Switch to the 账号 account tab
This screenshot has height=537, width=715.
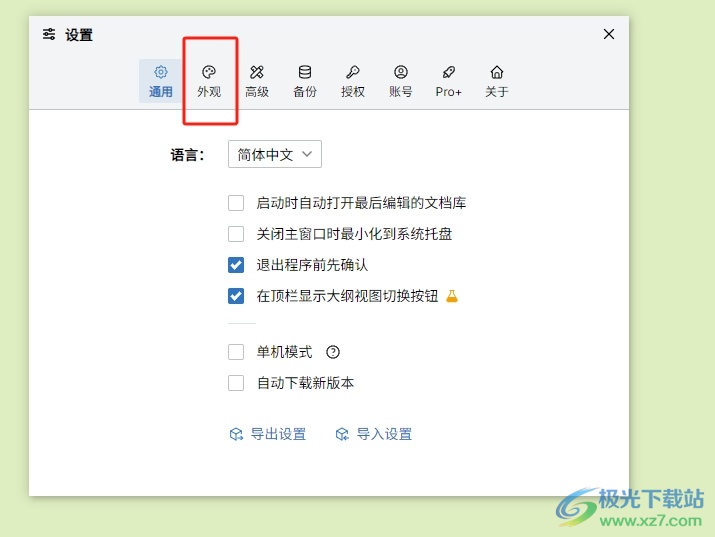pyautogui.click(x=400, y=81)
